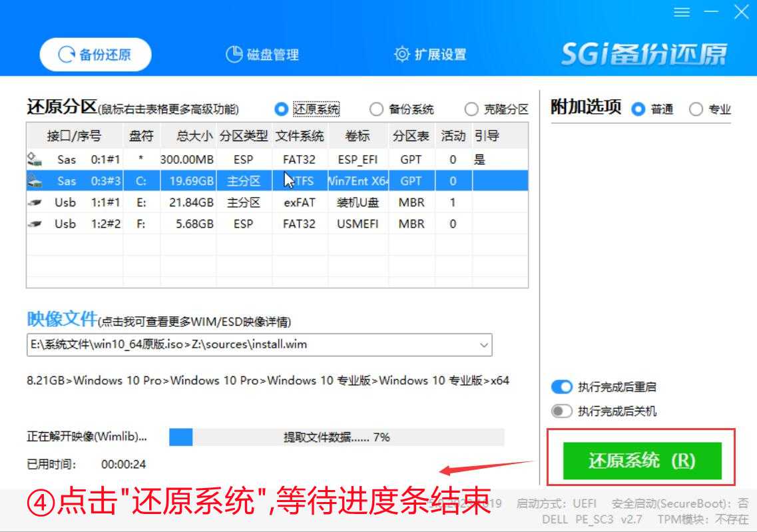Click the 映像文件 link for image details
Viewport: 757px width, 532px height.
[62, 320]
